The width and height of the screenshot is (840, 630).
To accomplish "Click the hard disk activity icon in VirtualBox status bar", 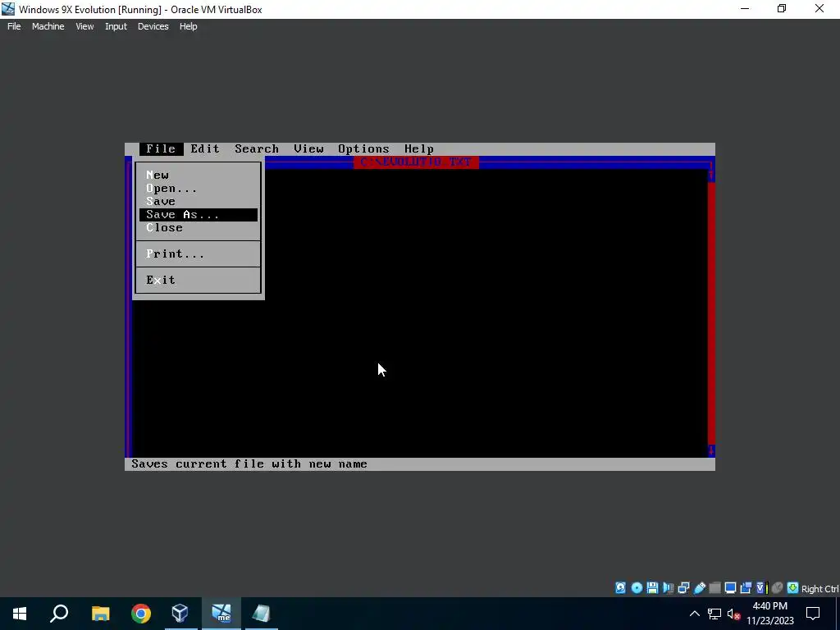I will click(620, 587).
